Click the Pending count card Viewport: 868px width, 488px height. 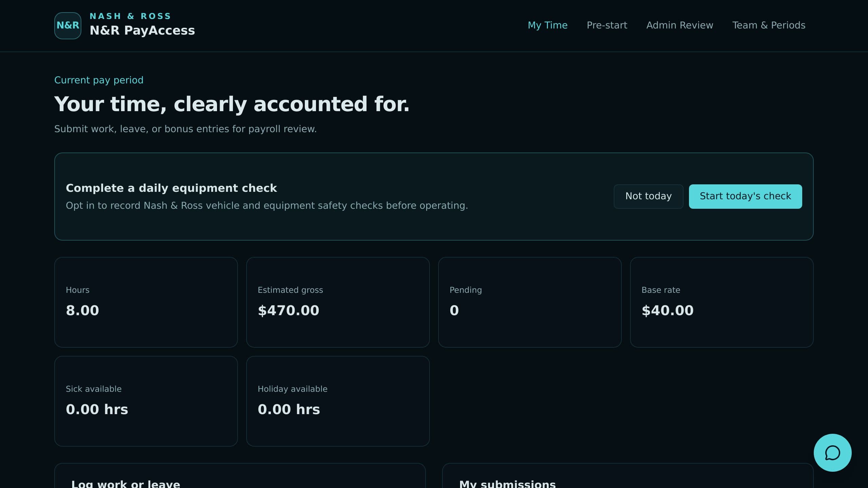click(x=530, y=302)
